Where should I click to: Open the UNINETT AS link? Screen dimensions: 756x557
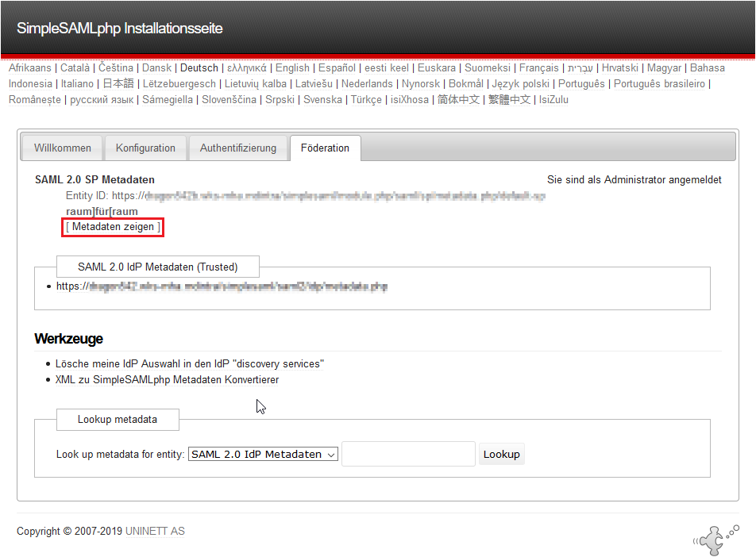[x=155, y=531]
